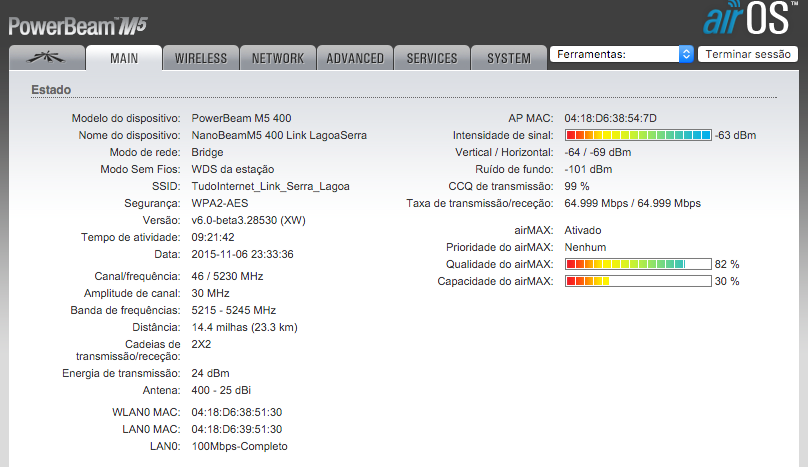Select SSID TudoInternet_Link_Serra_Lagoa
Viewport: 808px width, 467px height.
tap(270, 186)
